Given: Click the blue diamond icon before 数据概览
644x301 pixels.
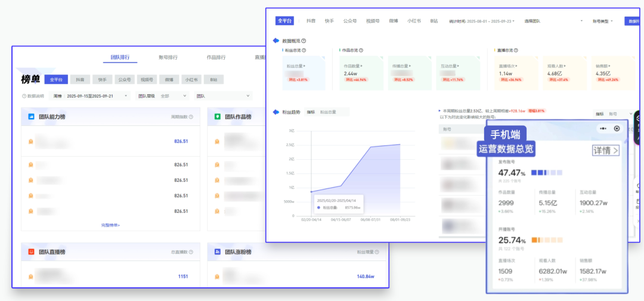Looking at the screenshot, I should (x=276, y=41).
